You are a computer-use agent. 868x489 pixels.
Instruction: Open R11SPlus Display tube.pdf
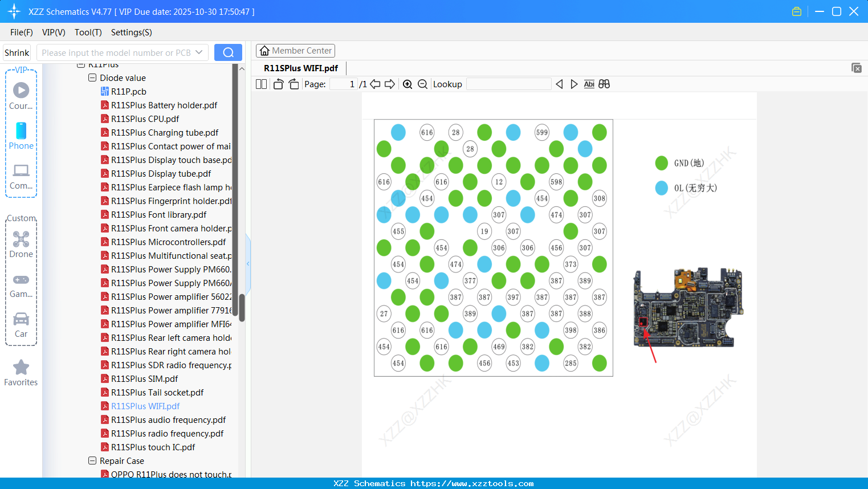coord(161,173)
